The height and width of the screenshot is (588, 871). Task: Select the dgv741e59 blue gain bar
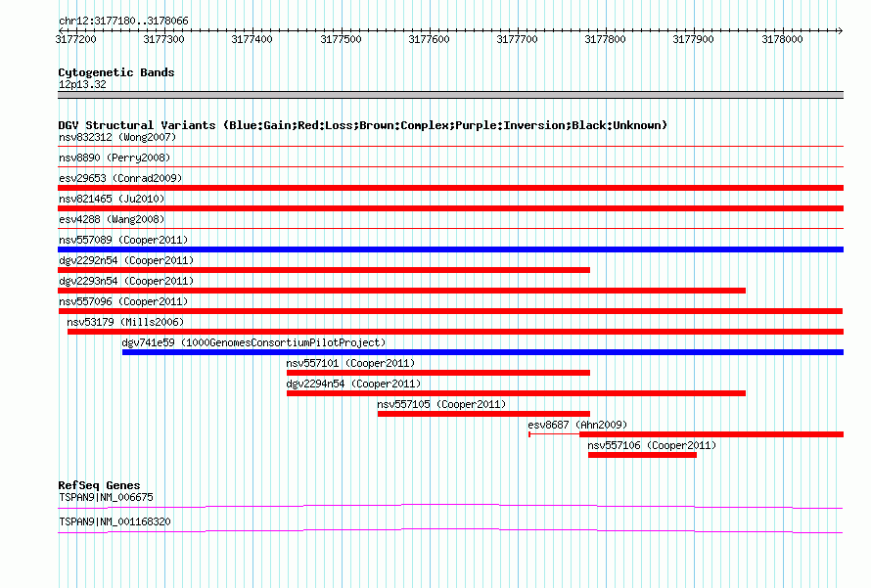coord(482,352)
